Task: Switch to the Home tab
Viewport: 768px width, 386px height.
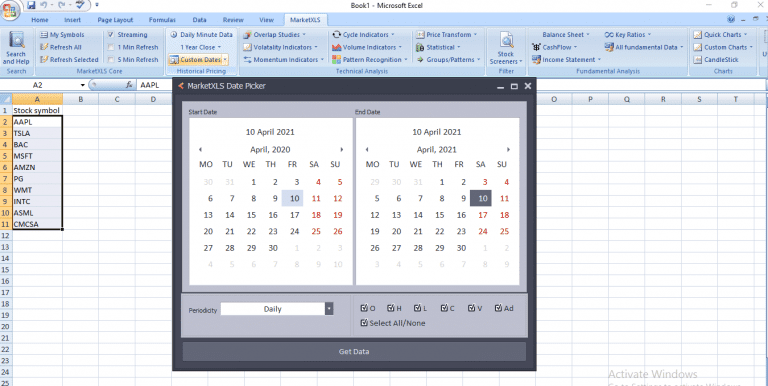Action: pos(40,20)
